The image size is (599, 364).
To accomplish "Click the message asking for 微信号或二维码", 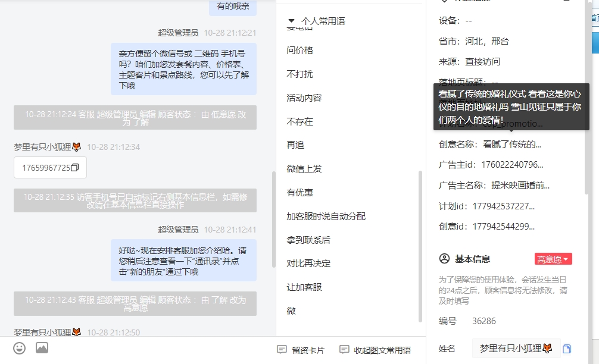I will click(x=183, y=70).
